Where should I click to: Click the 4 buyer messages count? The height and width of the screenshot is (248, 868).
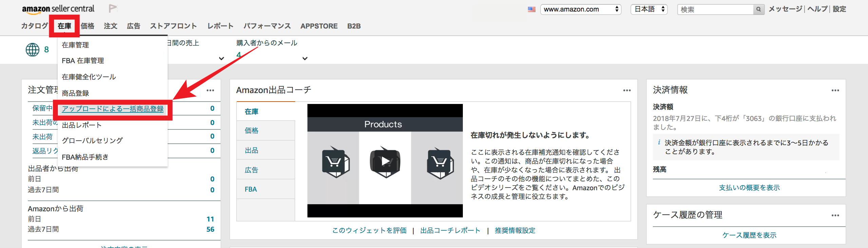point(239,55)
